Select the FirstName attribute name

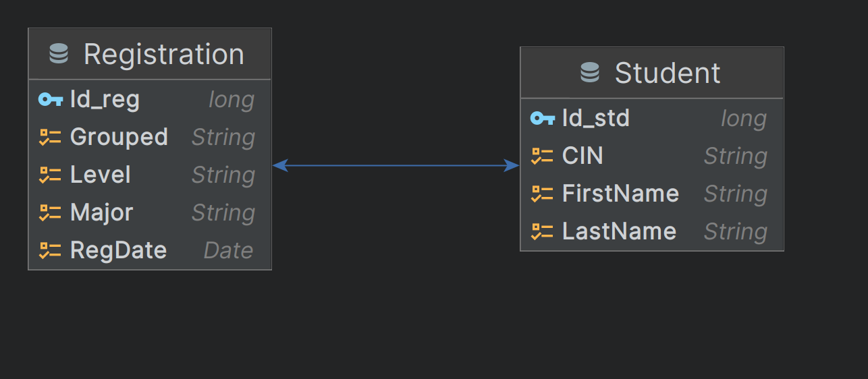pos(620,194)
